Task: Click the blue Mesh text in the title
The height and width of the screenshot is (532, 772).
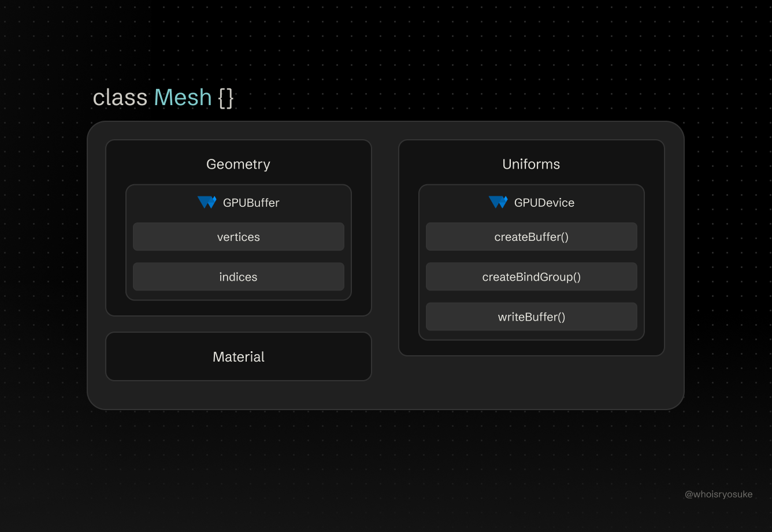Action: point(183,97)
